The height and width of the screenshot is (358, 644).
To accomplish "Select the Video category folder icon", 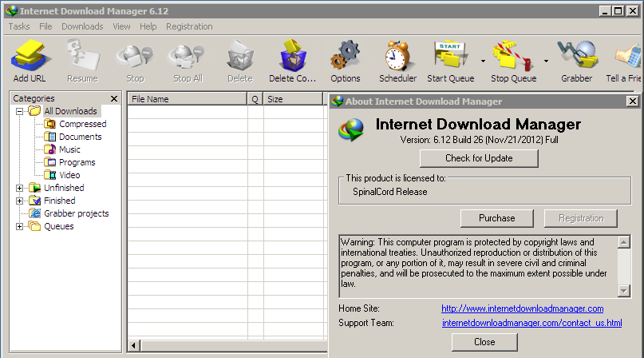I will (x=49, y=175).
